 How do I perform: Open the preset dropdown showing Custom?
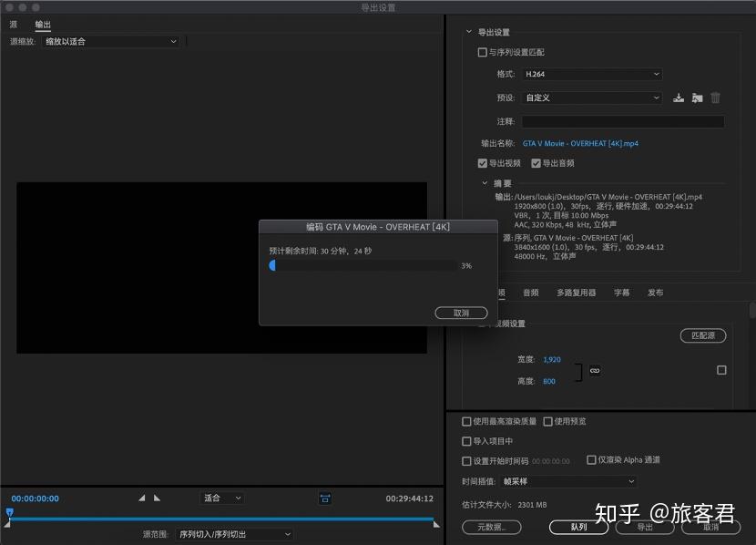click(592, 98)
